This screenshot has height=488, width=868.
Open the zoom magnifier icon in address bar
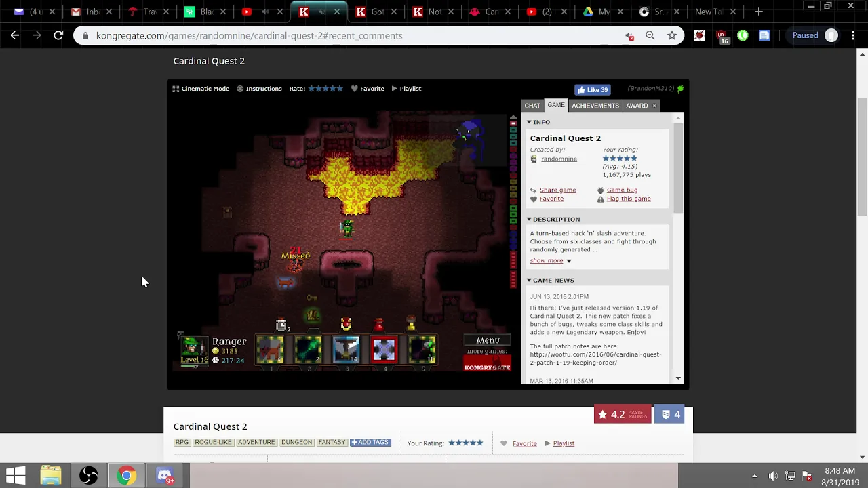pos(650,35)
